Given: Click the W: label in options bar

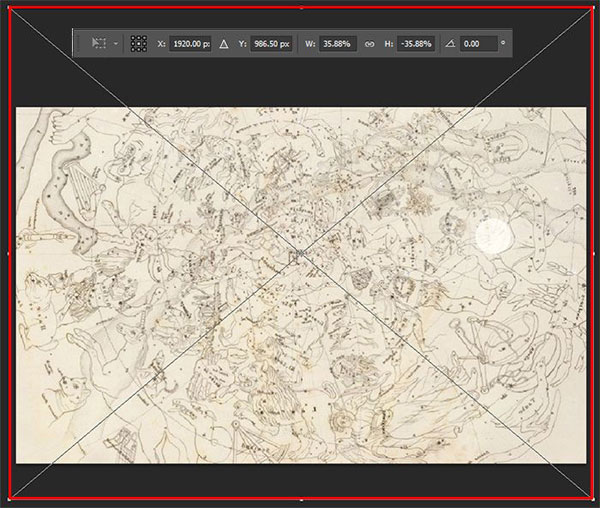Looking at the screenshot, I should click(310, 44).
